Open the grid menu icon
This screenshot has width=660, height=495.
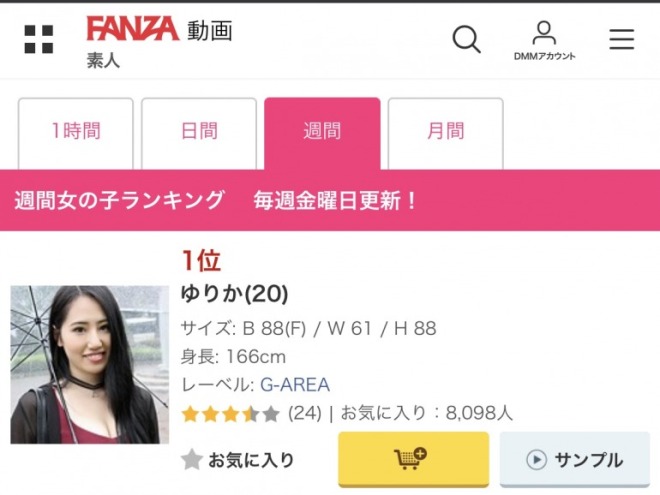click(x=39, y=40)
